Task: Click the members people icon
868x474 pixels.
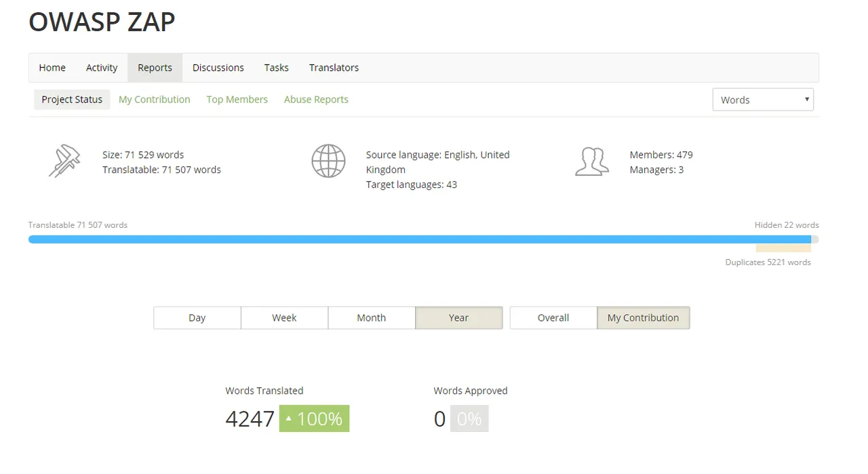Action: [591, 162]
